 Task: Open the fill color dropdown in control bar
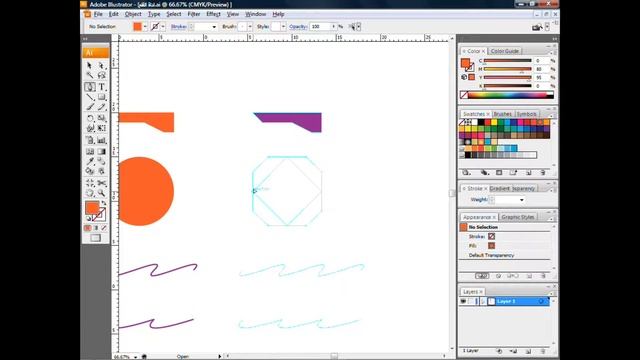coord(145,27)
